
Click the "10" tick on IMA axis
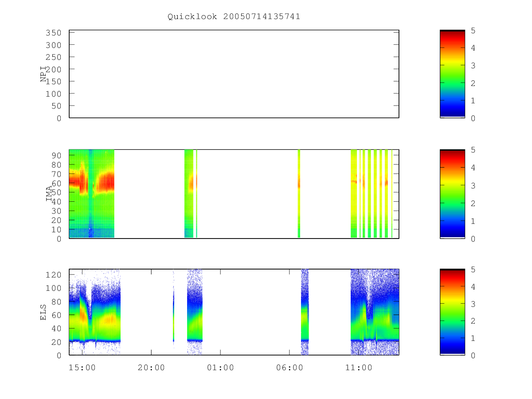tap(56, 230)
